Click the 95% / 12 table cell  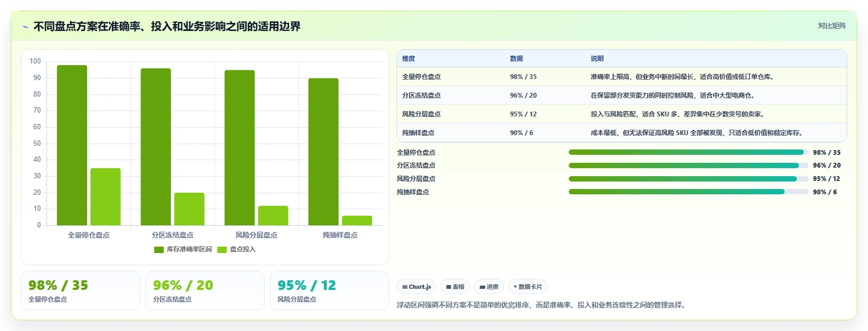(x=523, y=114)
